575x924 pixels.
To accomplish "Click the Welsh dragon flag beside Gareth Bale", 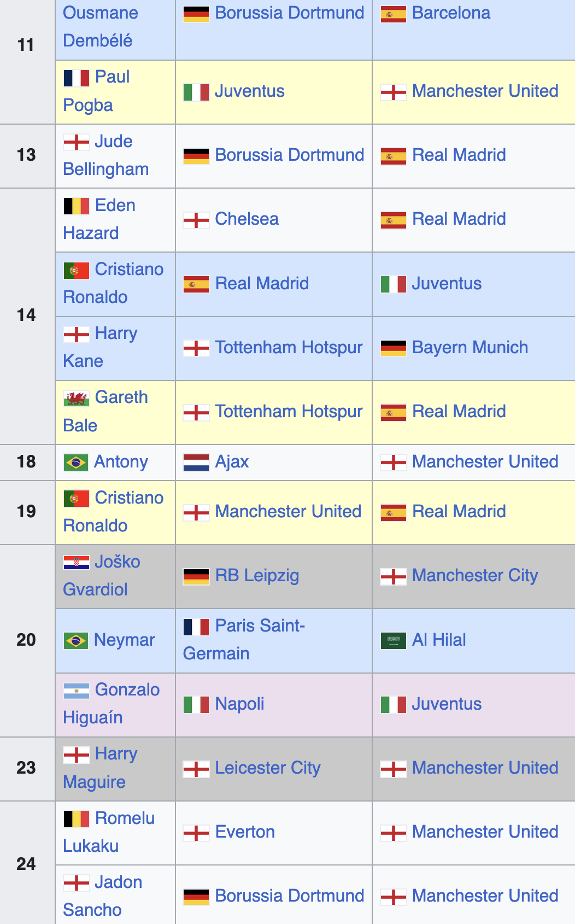I will (x=76, y=398).
